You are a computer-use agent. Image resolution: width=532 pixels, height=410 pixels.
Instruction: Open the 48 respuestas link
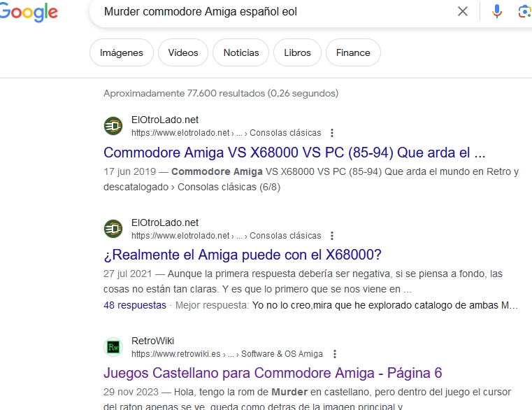[x=135, y=305]
